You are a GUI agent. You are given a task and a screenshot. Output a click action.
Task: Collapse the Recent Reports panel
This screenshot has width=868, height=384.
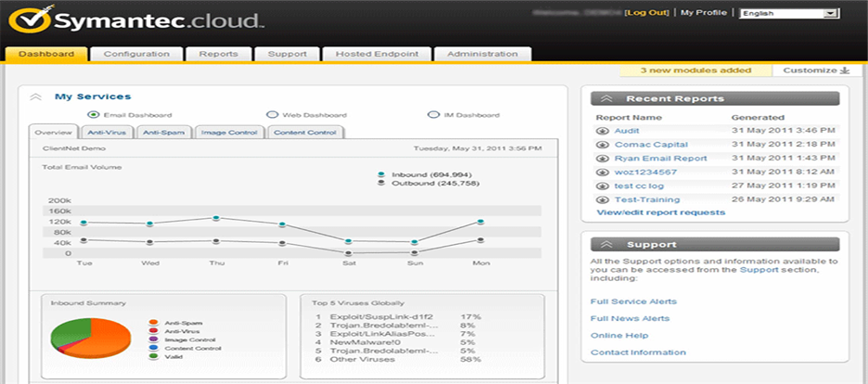coord(606,98)
